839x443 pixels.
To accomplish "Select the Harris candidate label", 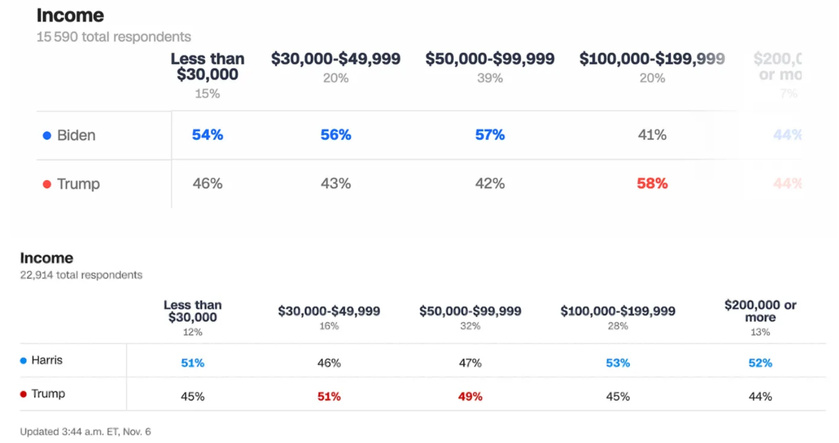I will (47, 360).
